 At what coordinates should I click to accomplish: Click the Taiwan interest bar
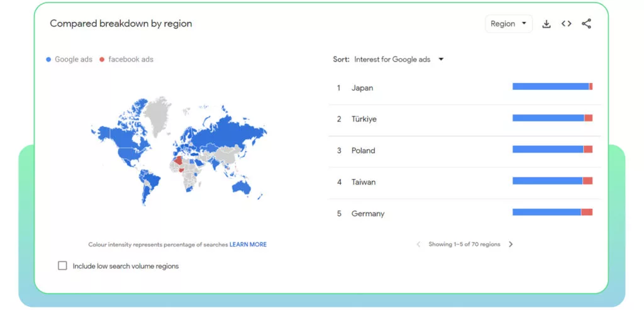tap(552, 180)
